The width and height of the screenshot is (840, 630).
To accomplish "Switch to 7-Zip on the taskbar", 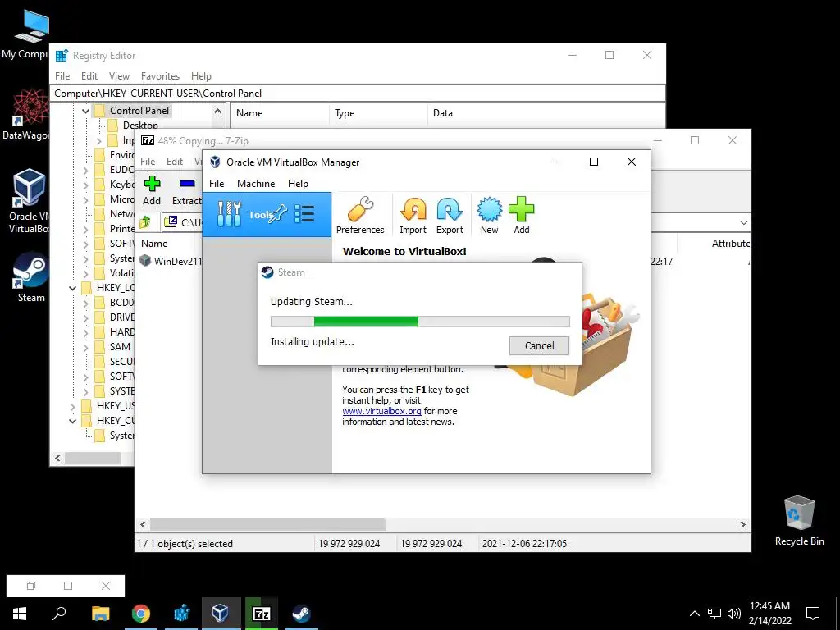I will coord(261,614).
